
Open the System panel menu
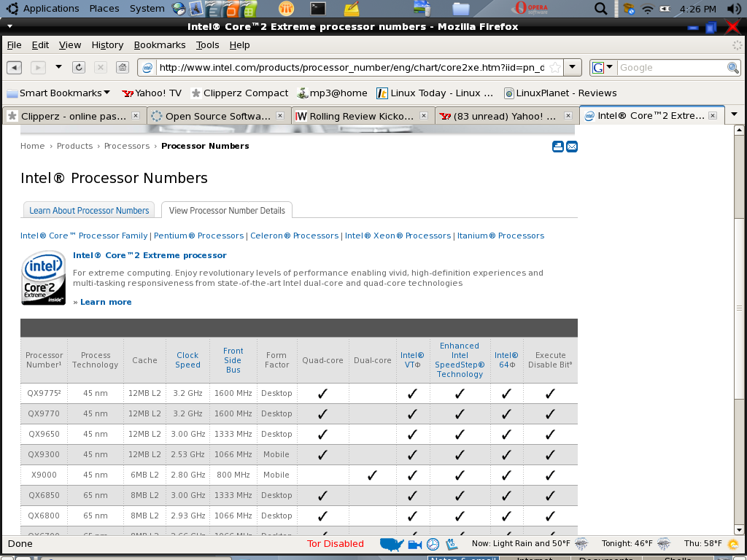point(147,9)
